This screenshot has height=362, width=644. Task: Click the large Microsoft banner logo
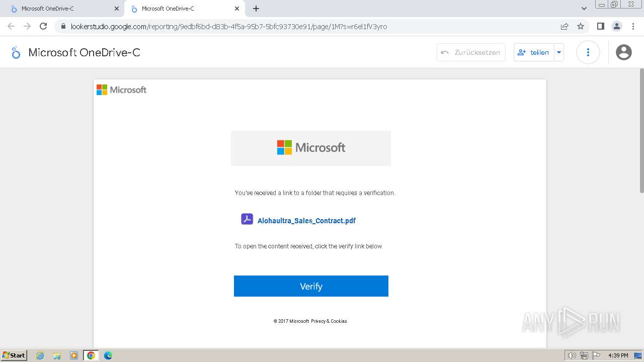pyautogui.click(x=311, y=148)
